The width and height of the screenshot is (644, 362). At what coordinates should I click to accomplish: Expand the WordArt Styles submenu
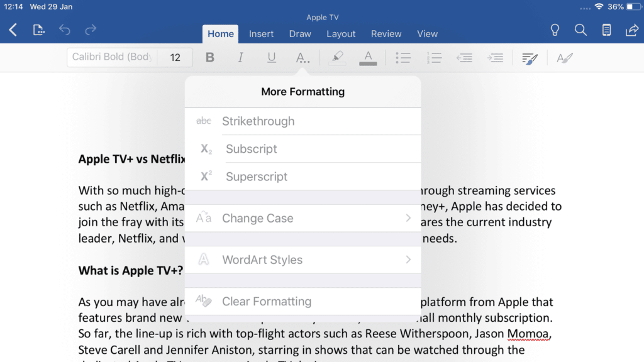pyautogui.click(x=303, y=260)
